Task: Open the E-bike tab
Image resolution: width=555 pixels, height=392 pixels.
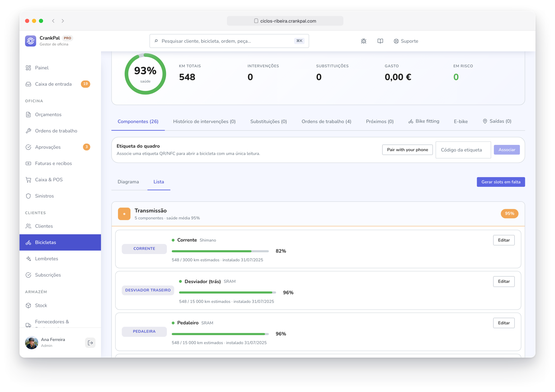Action: (x=461, y=121)
